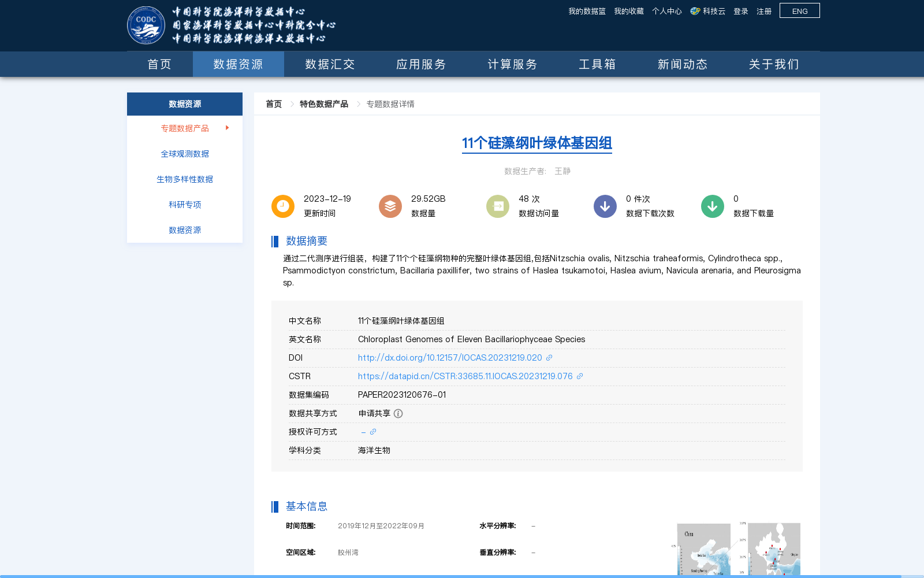Expand the 专题数据产品 sidebar arrow
The height and width of the screenshot is (578, 924).
pos(228,128)
